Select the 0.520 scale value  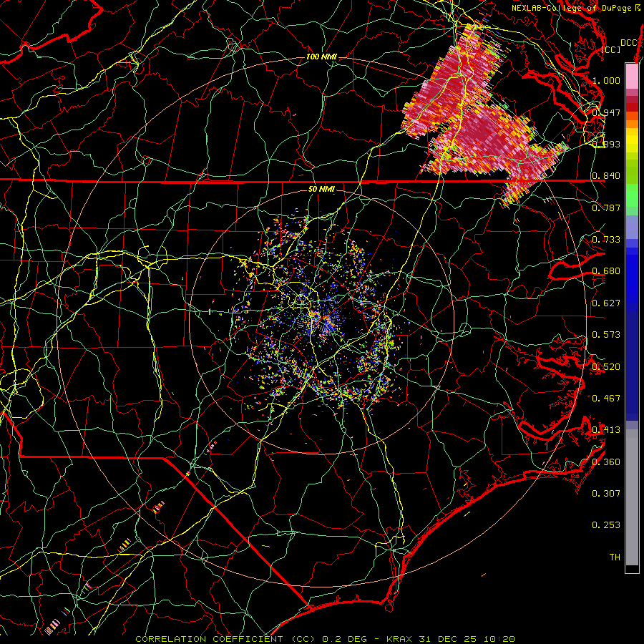[x=606, y=367]
